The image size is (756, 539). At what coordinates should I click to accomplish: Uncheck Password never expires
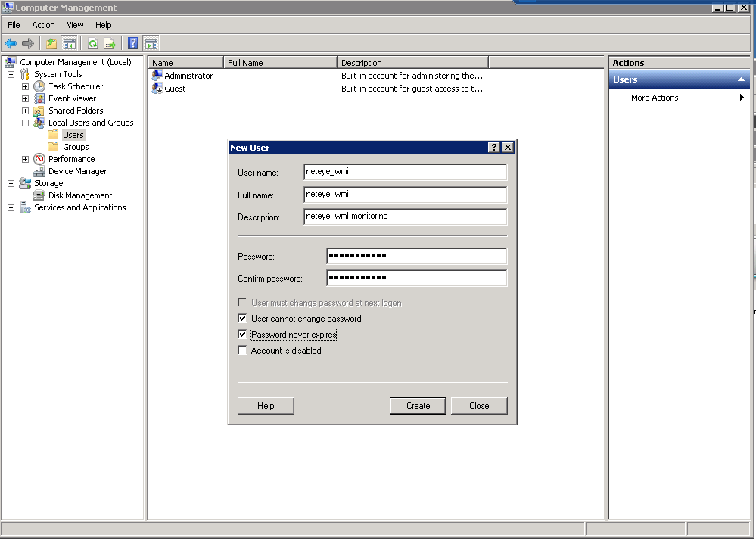tap(242, 334)
